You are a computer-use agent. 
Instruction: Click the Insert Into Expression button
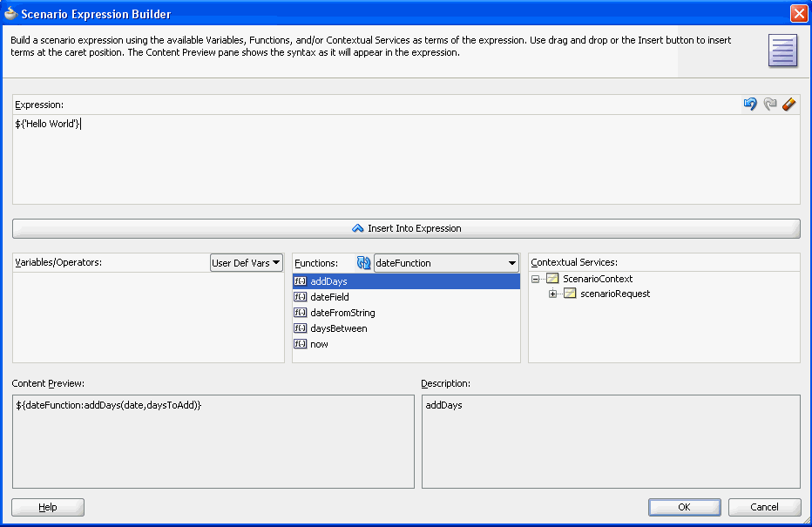pyautogui.click(x=406, y=228)
